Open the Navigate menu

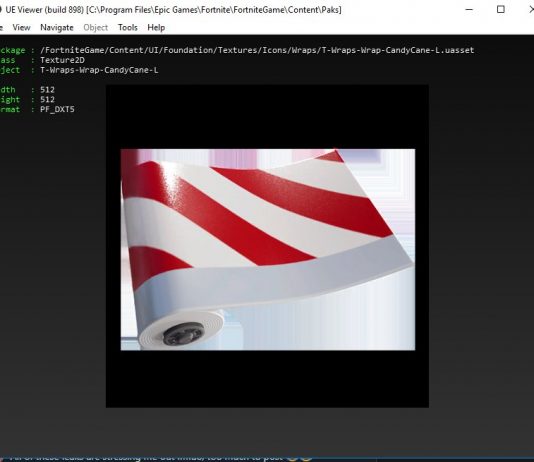[57, 28]
